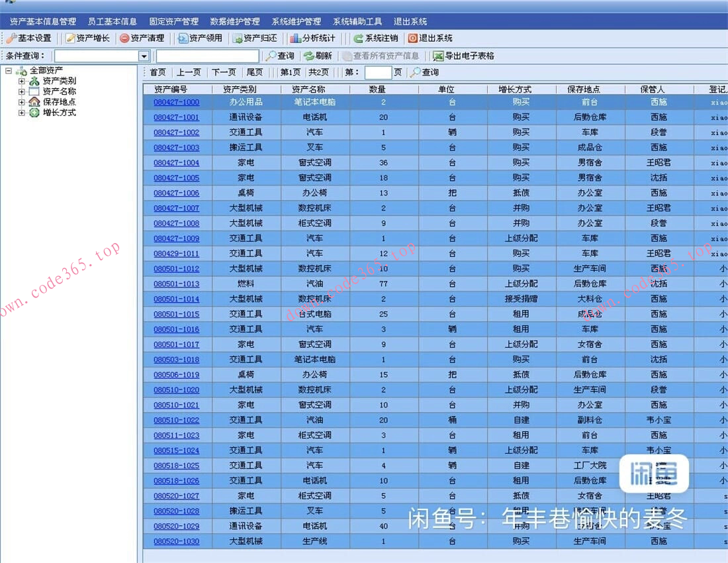Click the 系统注销 toolbar icon
The height and width of the screenshot is (563, 728).
coord(358,38)
